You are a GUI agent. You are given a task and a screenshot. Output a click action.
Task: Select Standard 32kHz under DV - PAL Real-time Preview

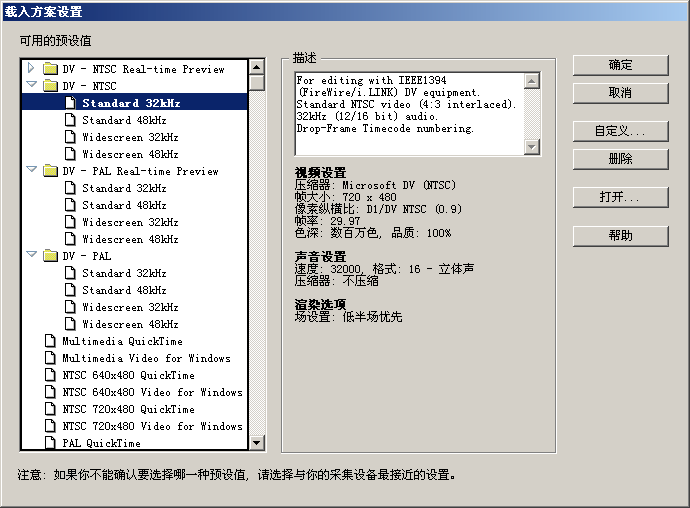[x=125, y=188]
